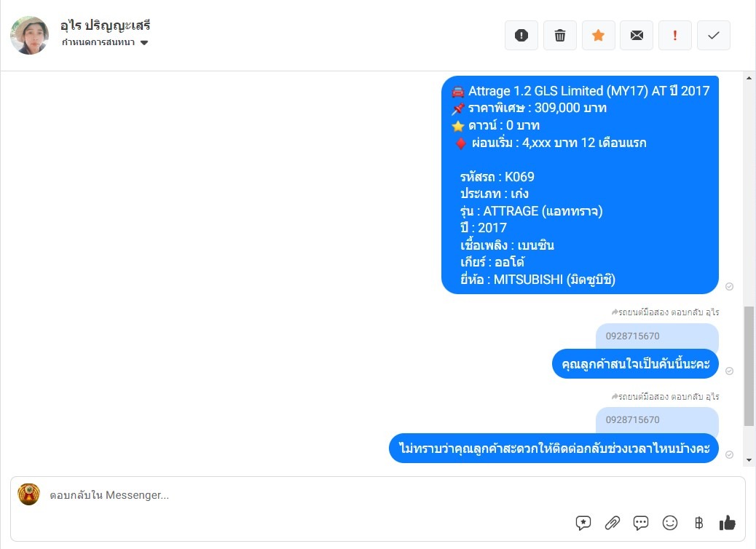Click the scroll-down arrow of the chat

pos(749,460)
